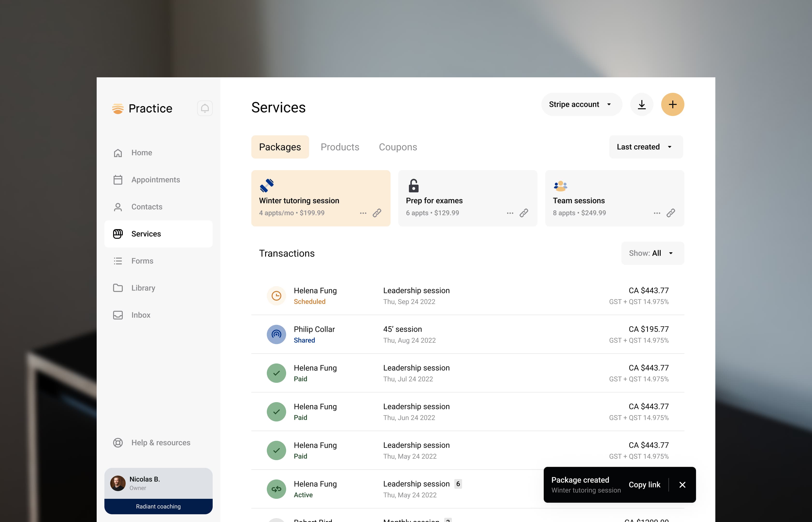Image resolution: width=812 pixels, height=522 pixels.
Task: Click link icon on Prep for exames
Action: (x=524, y=213)
